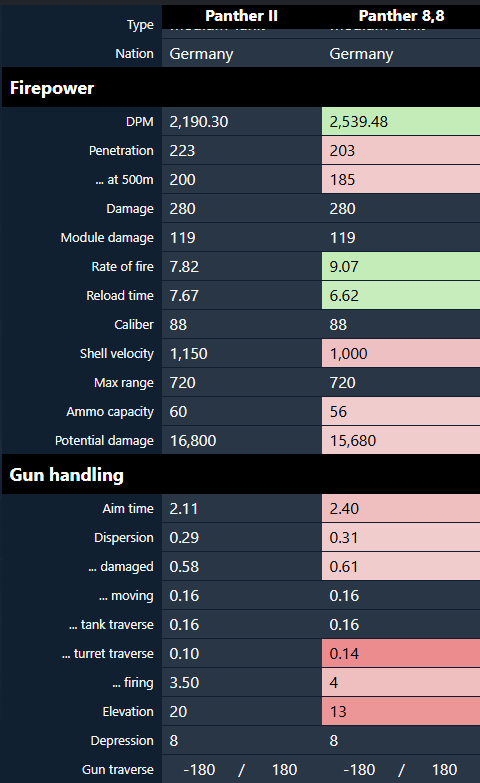Click the green Panther 8,8 DPM cell 2,539.48
This screenshot has height=783, width=480.
click(401, 121)
